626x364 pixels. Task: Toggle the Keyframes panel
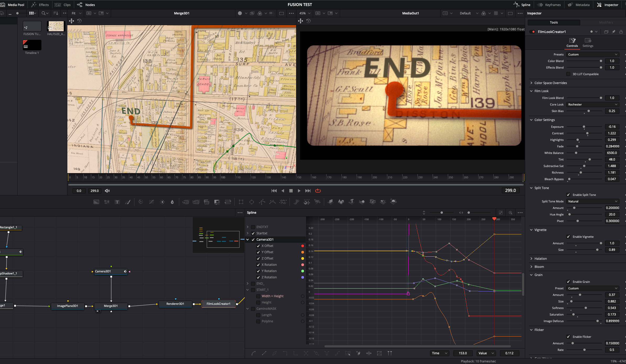549,5
